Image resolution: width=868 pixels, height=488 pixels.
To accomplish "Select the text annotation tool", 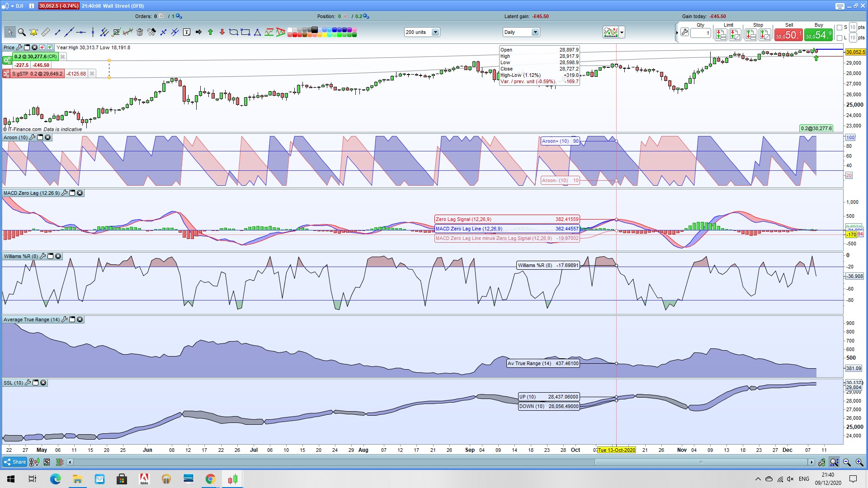I will pos(187,32).
